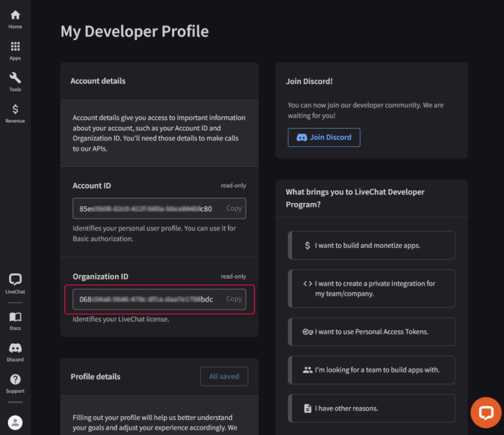Copy the Account ID
The height and width of the screenshot is (435, 504).
(234, 209)
